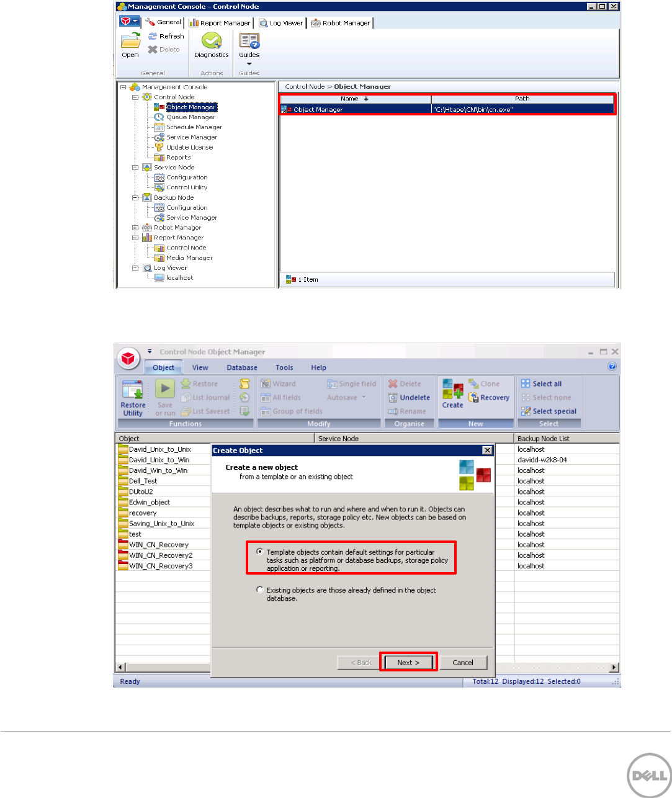Sort list by Name column header
Viewport: 672px width, 798px height.
tap(356, 99)
